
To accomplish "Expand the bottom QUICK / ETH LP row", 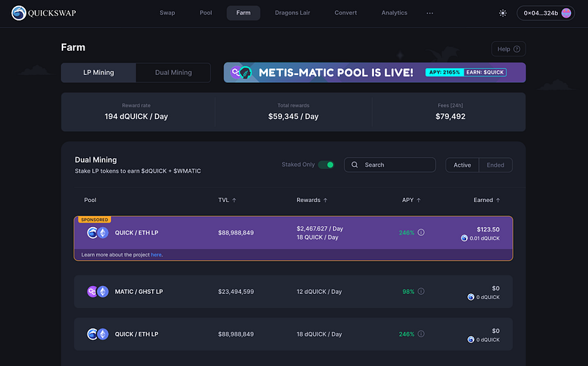I will point(293,334).
